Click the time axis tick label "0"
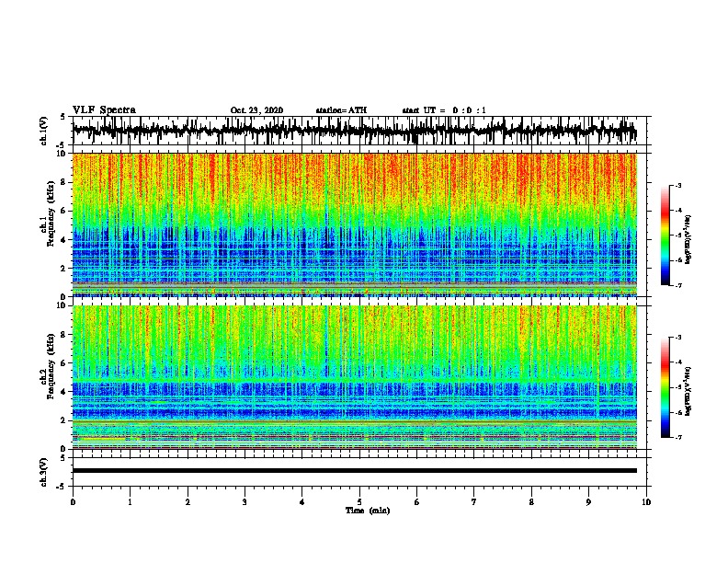Image resolution: width=728 pixels, height=563 pixels. click(73, 502)
